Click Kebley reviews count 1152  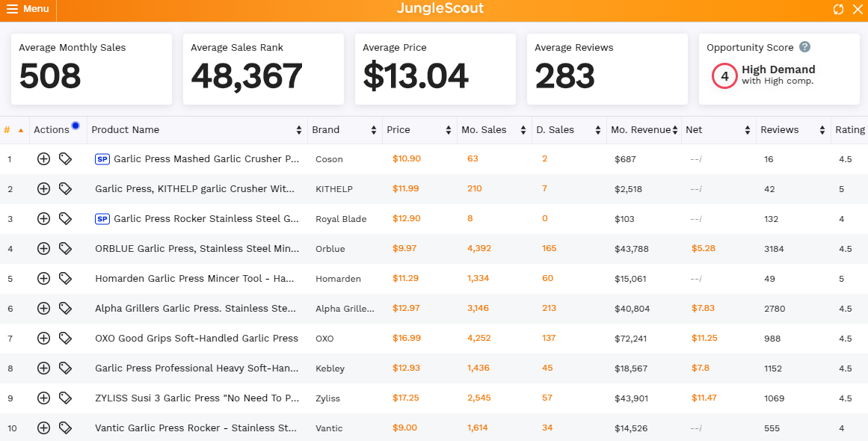click(772, 368)
